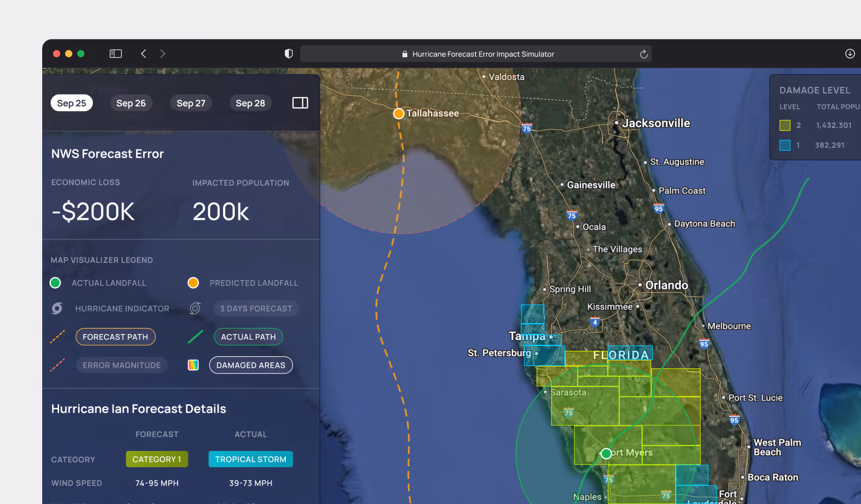
Task: Click the 382,291 population value
Action: tap(830, 145)
